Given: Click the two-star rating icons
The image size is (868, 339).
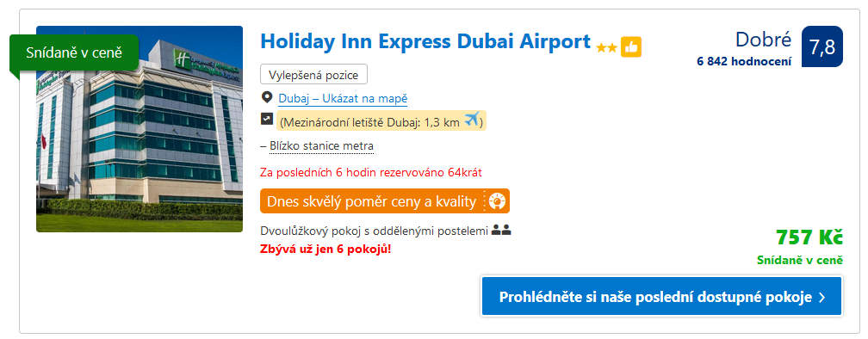Looking at the screenshot, I should [x=607, y=49].
